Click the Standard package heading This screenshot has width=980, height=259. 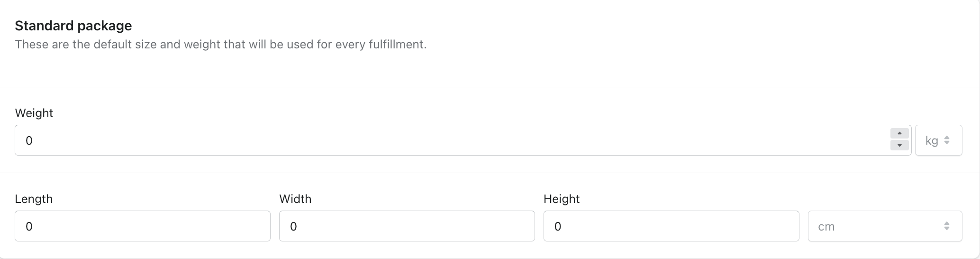pos(73,26)
